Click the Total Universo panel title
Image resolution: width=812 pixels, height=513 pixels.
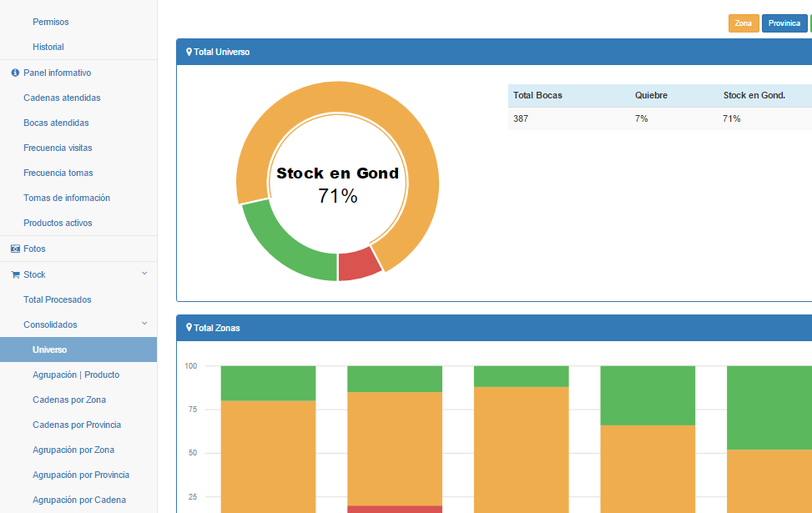pos(222,52)
